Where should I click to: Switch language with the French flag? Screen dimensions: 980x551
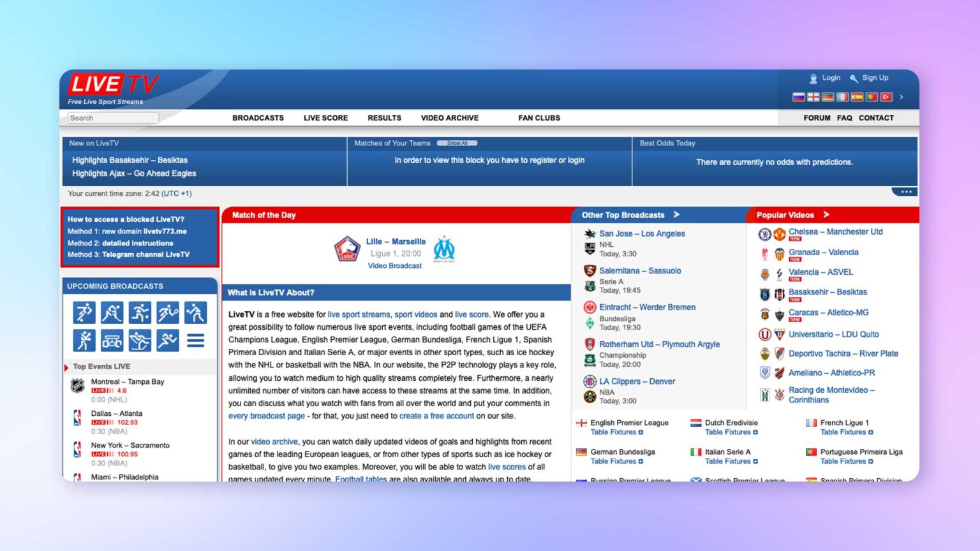point(842,97)
